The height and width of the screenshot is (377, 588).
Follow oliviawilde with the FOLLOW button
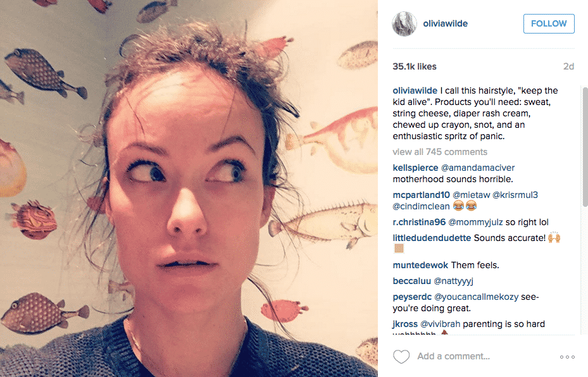coord(549,23)
